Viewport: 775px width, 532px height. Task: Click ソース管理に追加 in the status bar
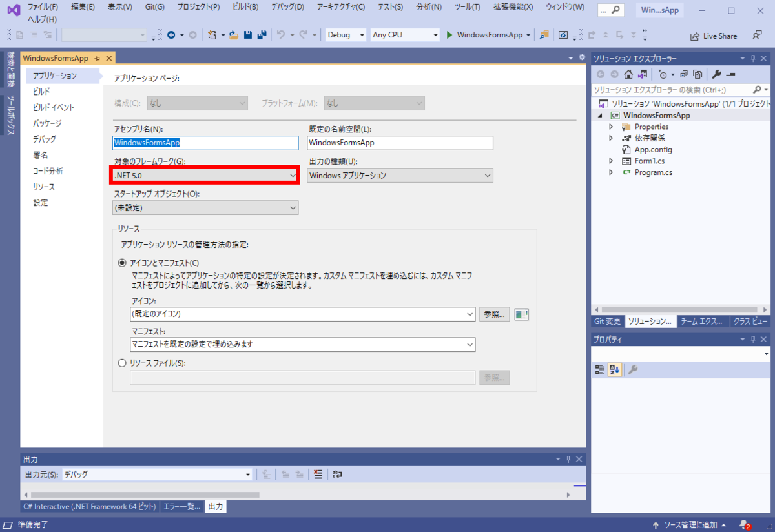click(x=689, y=525)
